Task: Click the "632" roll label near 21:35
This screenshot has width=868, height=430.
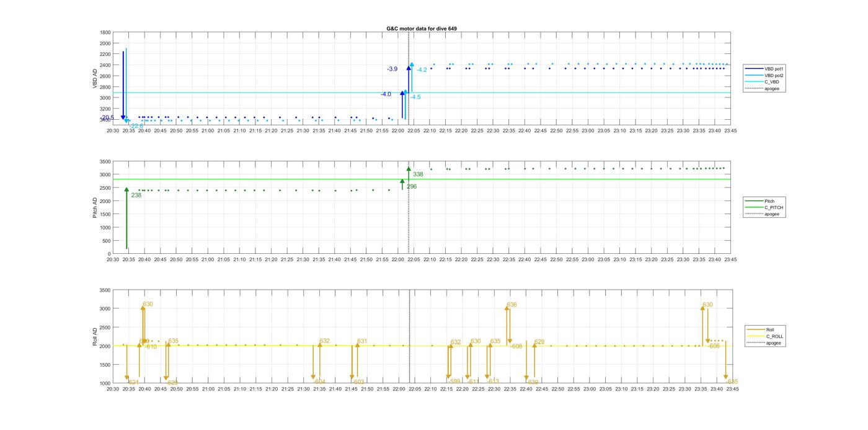Action: (325, 341)
